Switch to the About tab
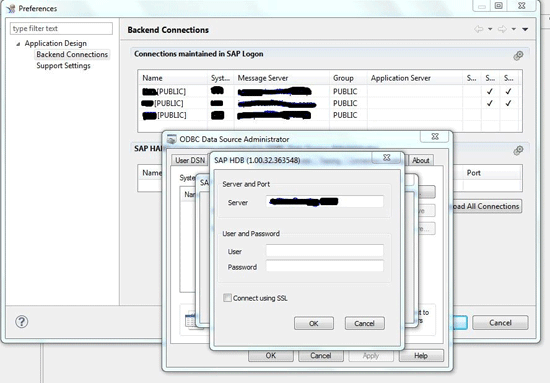 click(x=421, y=160)
